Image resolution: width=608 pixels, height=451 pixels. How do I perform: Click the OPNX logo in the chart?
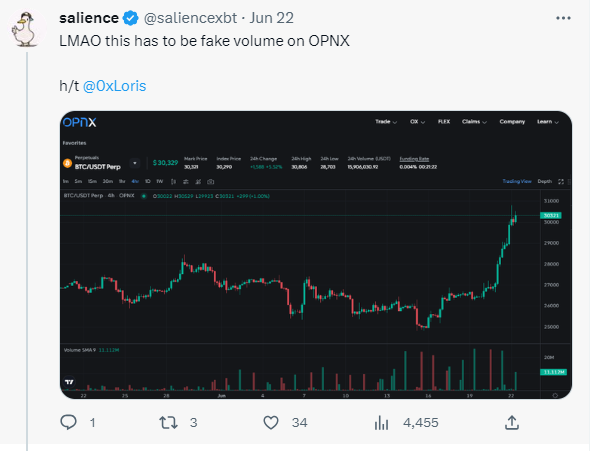point(79,122)
